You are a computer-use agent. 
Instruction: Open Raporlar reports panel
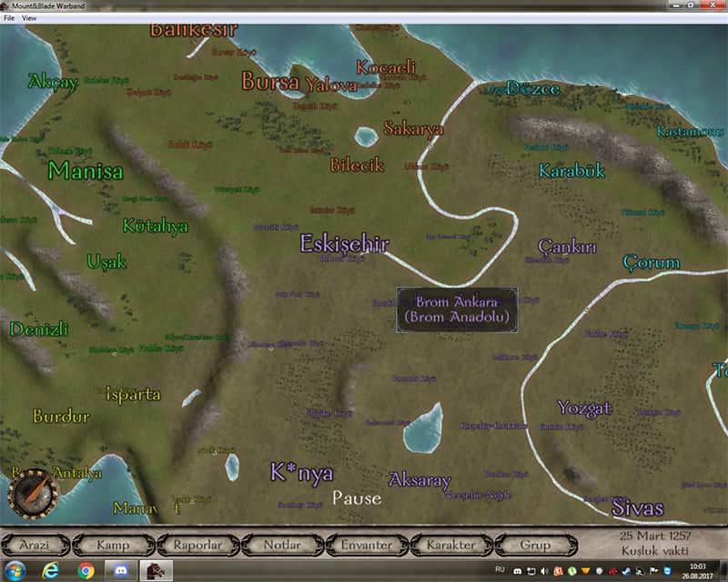point(197,546)
